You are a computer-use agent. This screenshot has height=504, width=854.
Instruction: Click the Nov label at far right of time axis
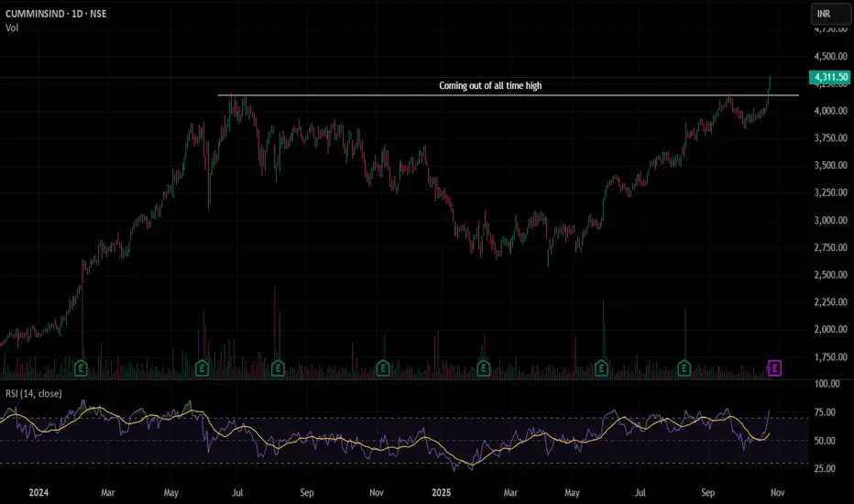pyautogui.click(x=777, y=493)
